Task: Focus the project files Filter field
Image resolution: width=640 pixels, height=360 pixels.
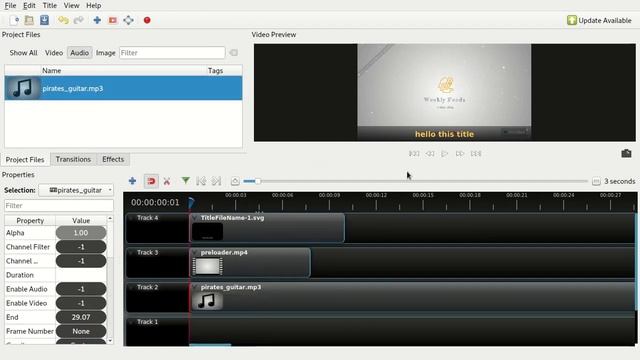Action: 172,53
